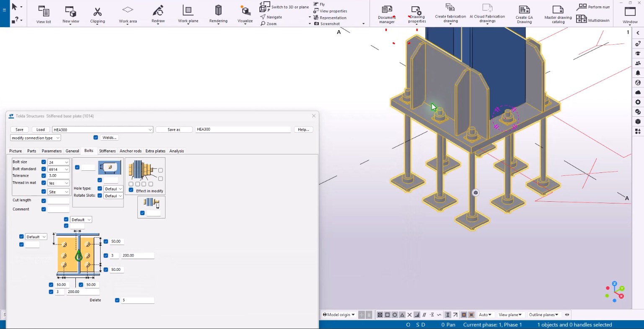Switch to the Analysis tab

click(177, 151)
